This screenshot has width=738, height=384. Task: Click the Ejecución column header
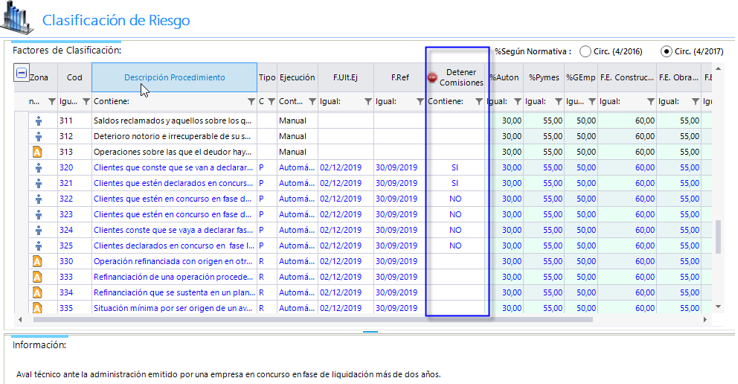[297, 77]
